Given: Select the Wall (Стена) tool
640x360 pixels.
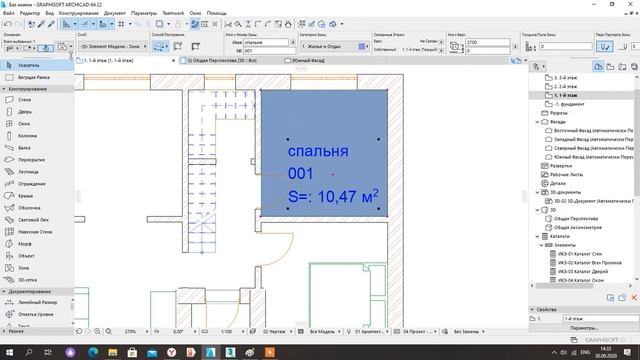Looking at the screenshot, I should coord(37,100).
